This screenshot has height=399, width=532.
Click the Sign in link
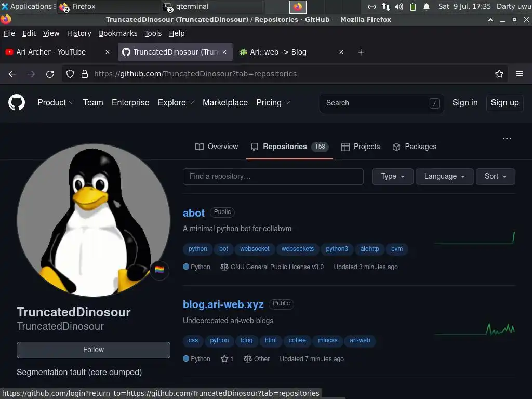click(x=465, y=102)
